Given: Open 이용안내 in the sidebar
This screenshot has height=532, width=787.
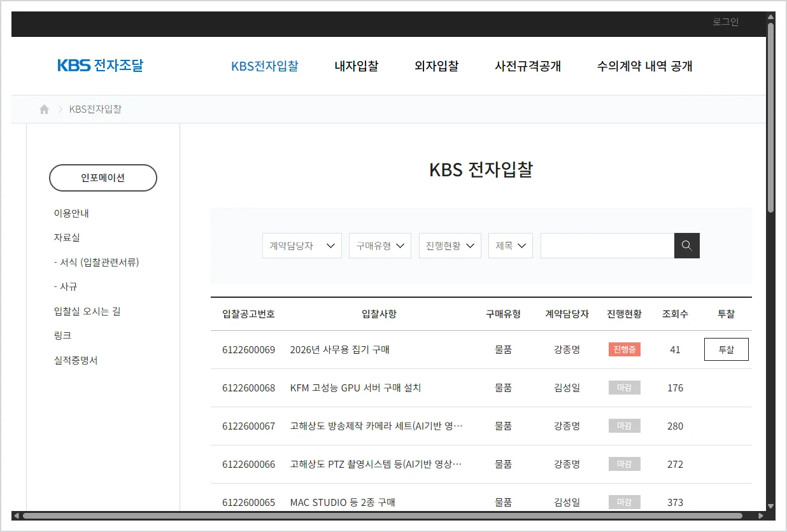Looking at the screenshot, I should click(71, 213).
